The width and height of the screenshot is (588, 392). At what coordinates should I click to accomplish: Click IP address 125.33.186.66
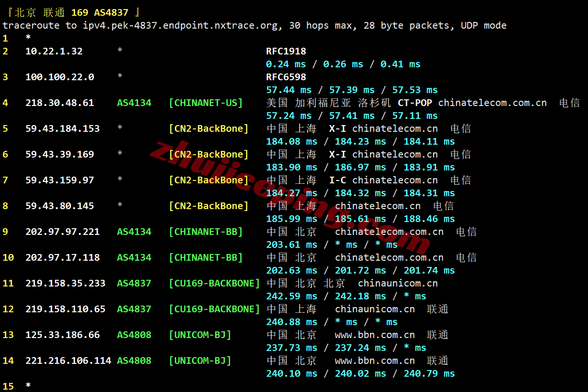click(63, 335)
